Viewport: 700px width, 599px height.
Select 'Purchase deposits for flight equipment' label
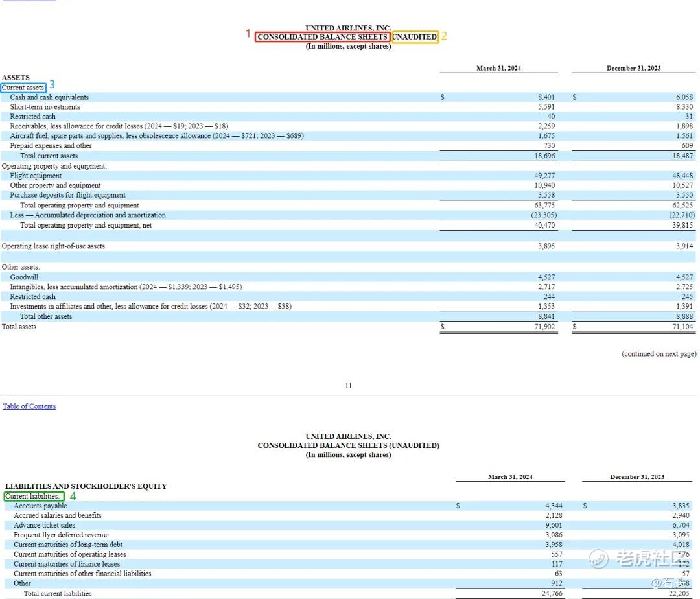tap(67, 196)
